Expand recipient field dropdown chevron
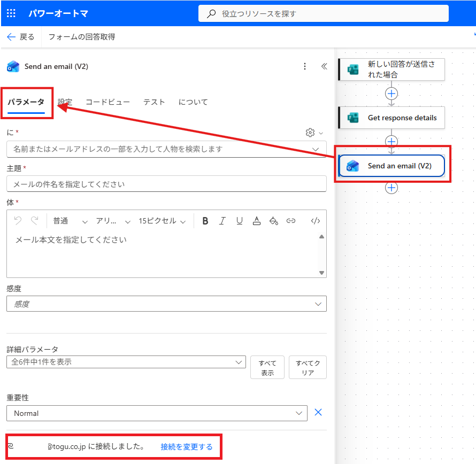 (x=316, y=149)
